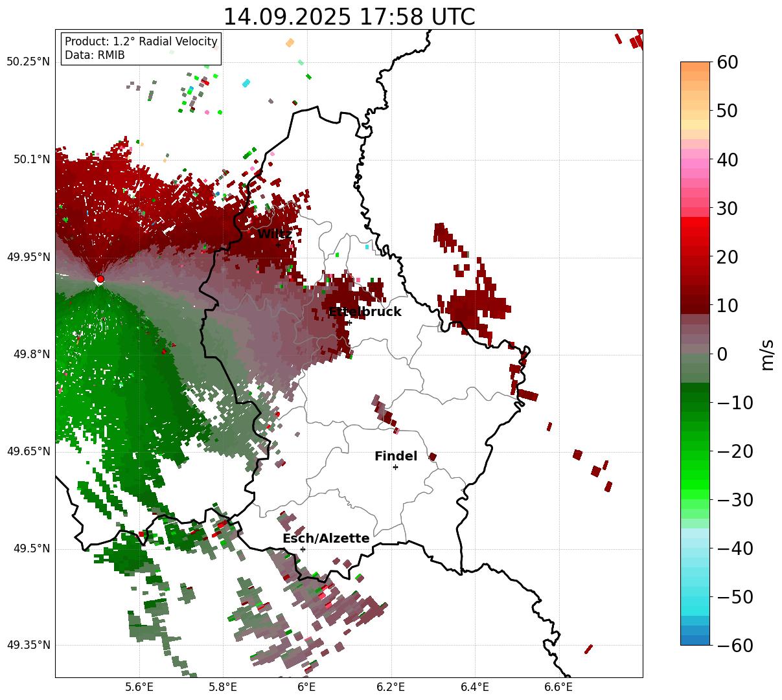782x700 pixels.
Task: Click the plot title 14.09.2025 17:58 UTC
Action: (349, 16)
